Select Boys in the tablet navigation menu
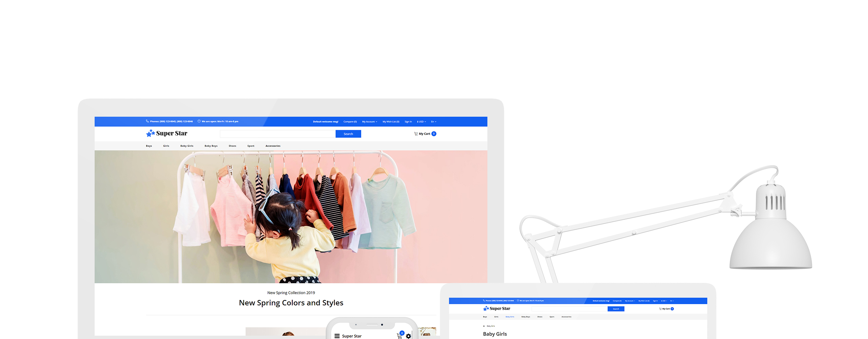Image resolution: width=868 pixels, height=339 pixels. coord(485,317)
